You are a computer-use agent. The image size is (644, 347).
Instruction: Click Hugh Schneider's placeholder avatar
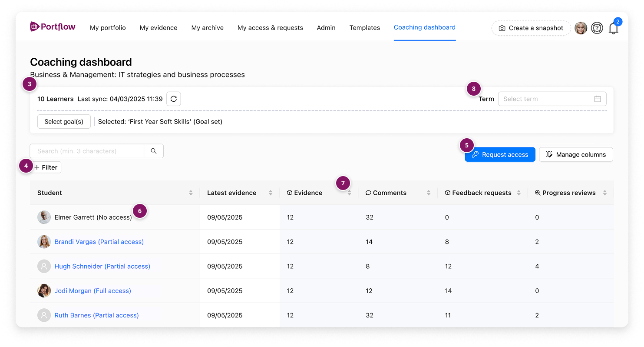pos(44,266)
